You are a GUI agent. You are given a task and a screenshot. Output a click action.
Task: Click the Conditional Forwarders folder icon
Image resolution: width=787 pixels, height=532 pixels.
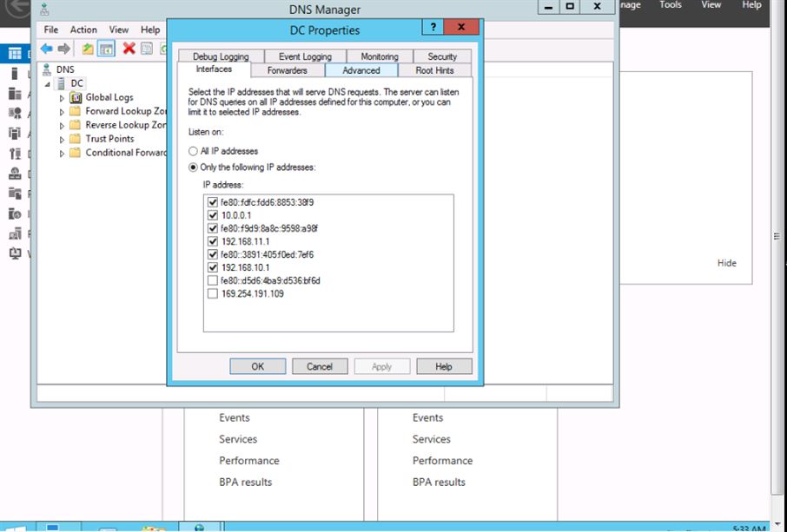click(76, 153)
